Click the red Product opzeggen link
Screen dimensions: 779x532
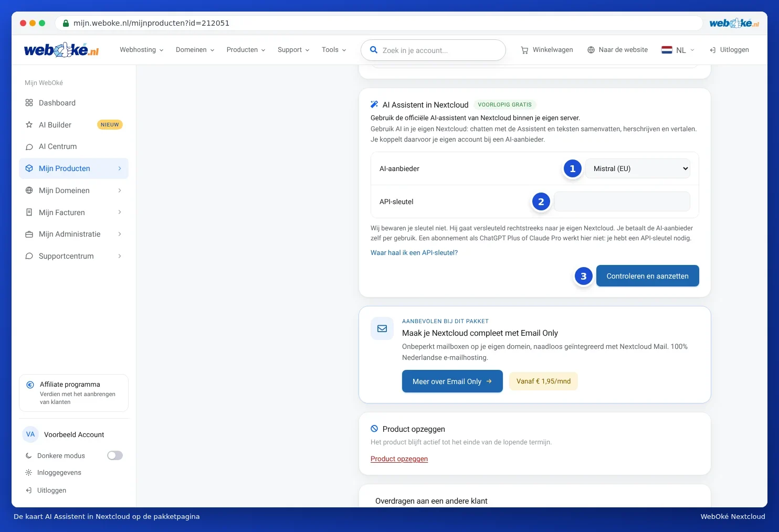pyautogui.click(x=399, y=459)
